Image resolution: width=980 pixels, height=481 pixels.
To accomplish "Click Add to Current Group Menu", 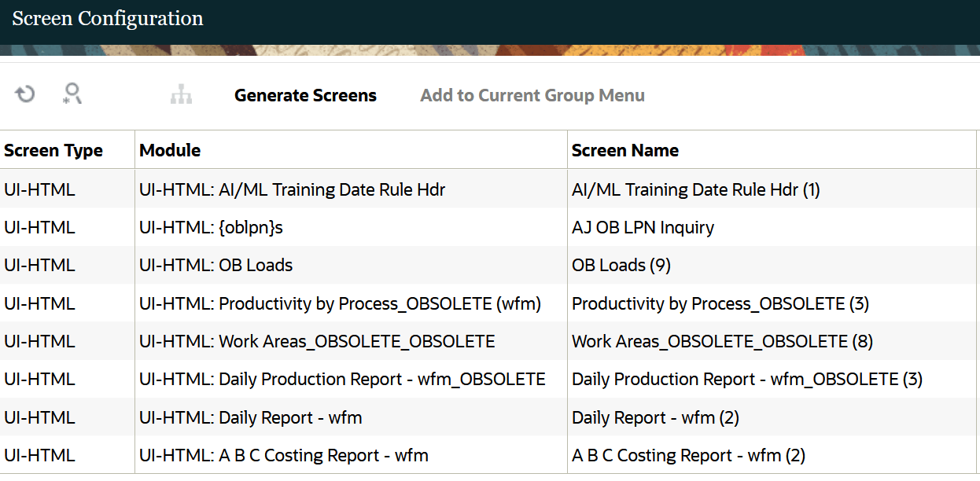I will pyautogui.click(x=532, y=96).
